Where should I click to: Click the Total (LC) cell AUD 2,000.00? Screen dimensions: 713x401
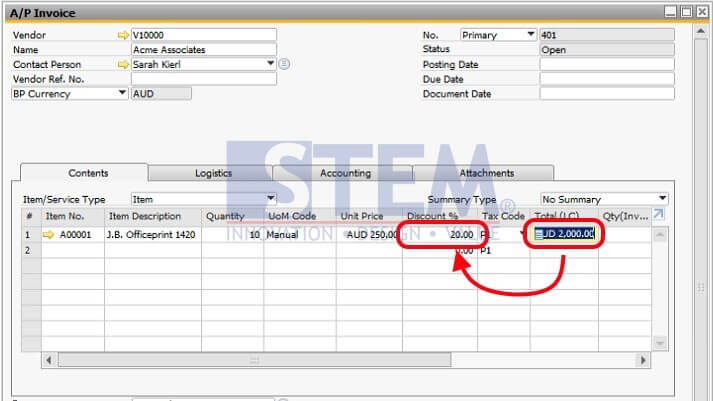564,234
